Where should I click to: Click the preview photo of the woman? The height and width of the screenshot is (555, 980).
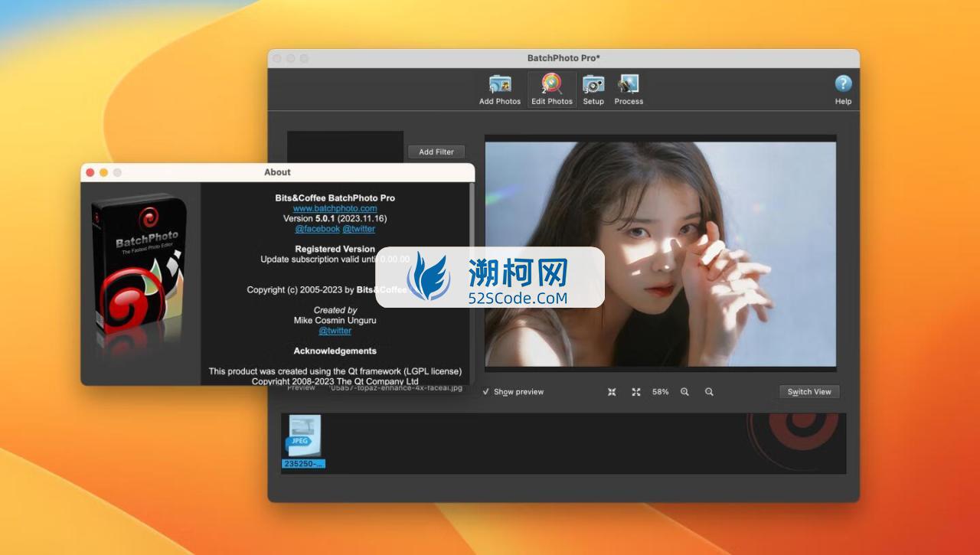pos(660,253)
